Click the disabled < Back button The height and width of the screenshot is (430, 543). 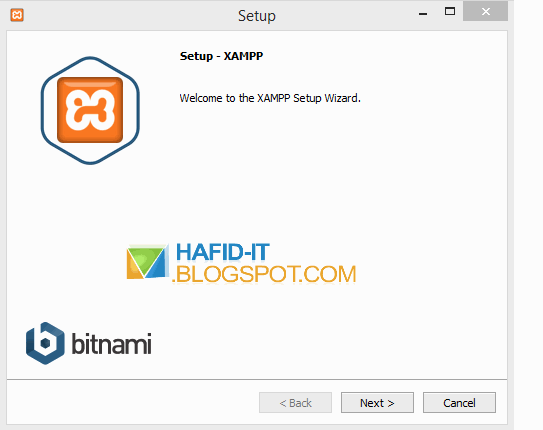coord(295,402)
